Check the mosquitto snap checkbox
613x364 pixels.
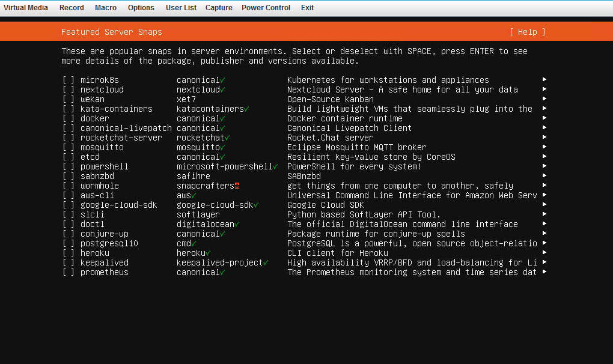(69, 147)
